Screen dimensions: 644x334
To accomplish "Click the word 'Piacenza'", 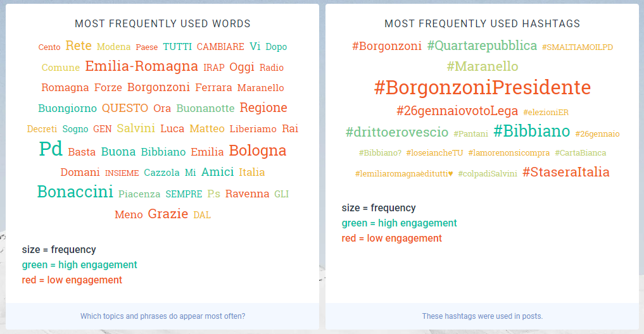I will pyautogui.click(x=139, y=194).
